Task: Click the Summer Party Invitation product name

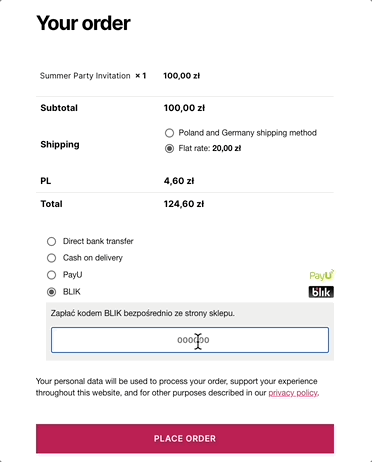Action: tap(85, 76)
